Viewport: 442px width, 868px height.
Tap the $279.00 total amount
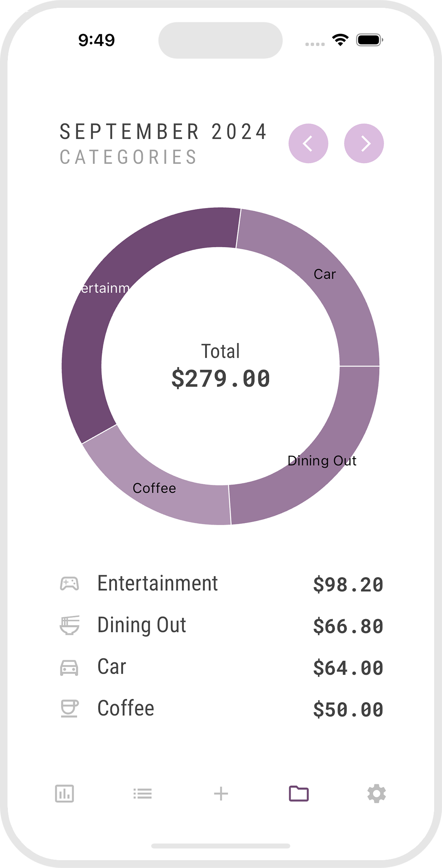(221, 379)
